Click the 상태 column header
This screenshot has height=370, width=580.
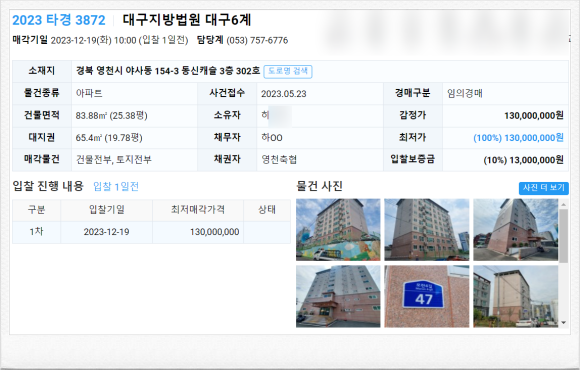(267, 210)
